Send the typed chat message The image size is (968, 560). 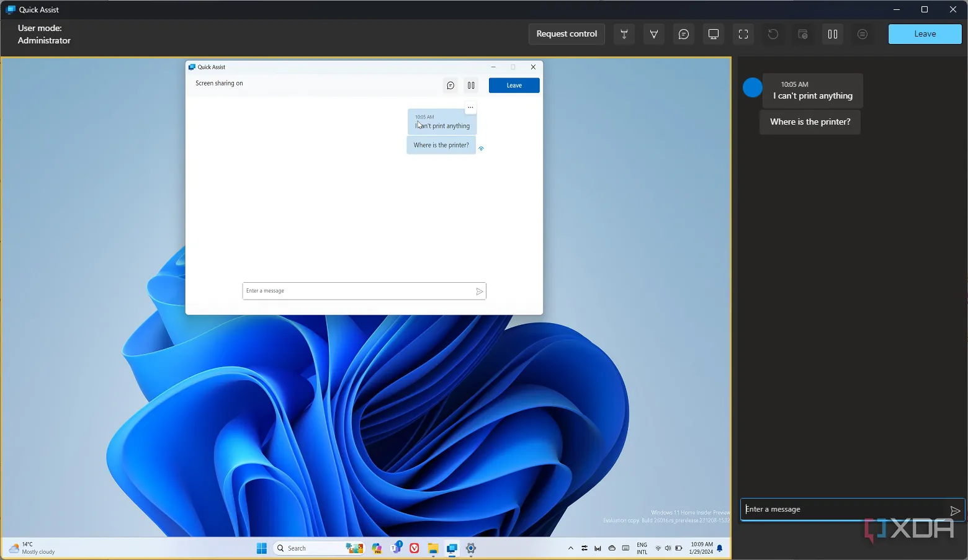(956, 510)
